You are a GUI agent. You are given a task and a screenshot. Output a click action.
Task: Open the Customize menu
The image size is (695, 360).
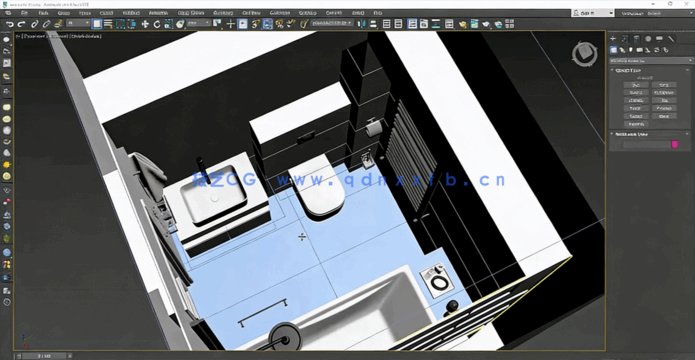[280, 13]
